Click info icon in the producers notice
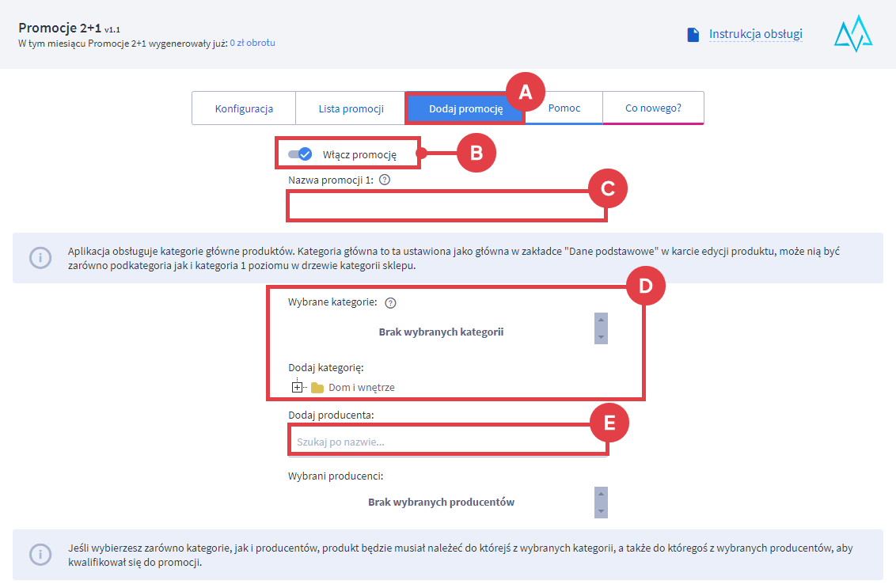Image resolution: width=896 pixels, height=588 pixels. click(x=40, y=555)
